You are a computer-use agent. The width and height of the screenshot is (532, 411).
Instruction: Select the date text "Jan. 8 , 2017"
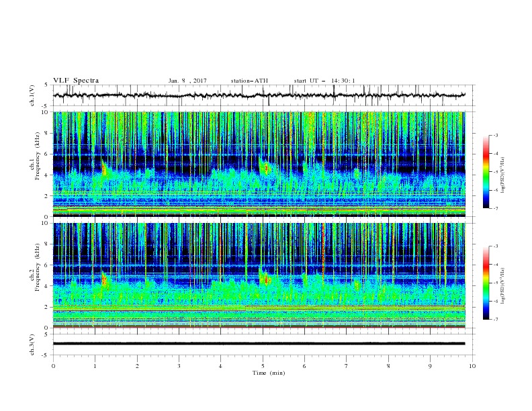click(x=187, y=81)
